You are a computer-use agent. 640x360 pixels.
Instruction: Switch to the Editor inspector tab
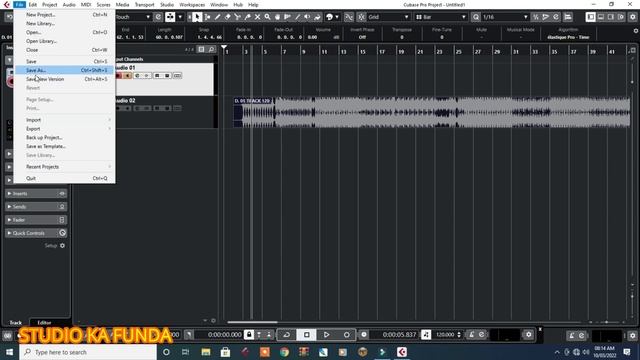(x=44, y=322)
